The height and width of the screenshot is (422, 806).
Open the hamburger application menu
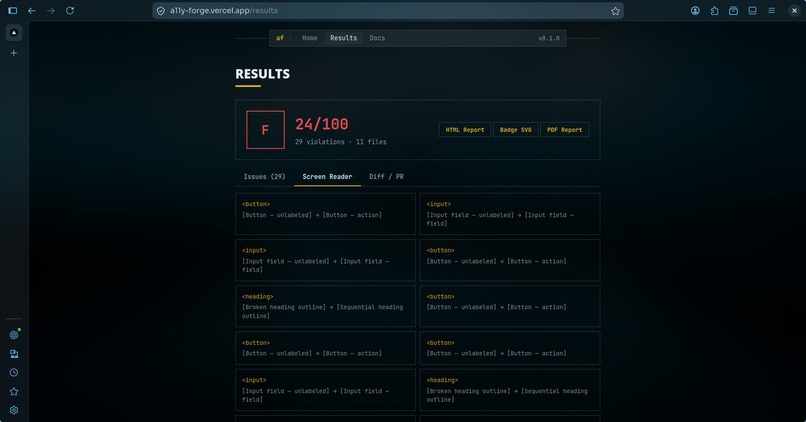(772, 11)
